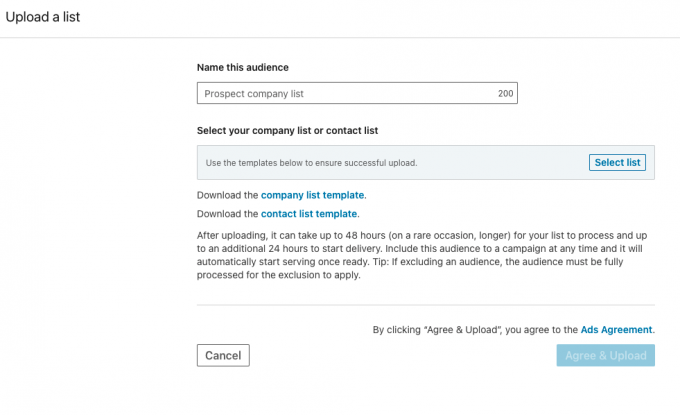Open the Ads Agreement link
The image size is (680, 415).
tap(616, 329)
